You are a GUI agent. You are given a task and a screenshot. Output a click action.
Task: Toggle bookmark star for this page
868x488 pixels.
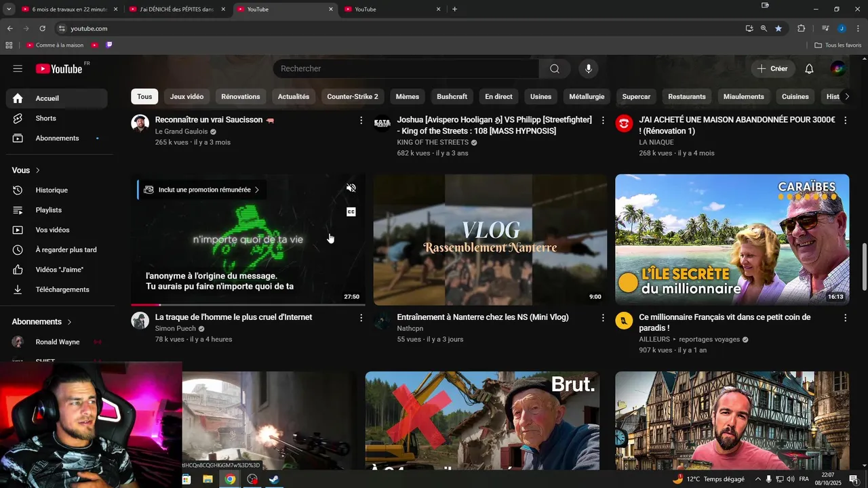click(778, 28)
